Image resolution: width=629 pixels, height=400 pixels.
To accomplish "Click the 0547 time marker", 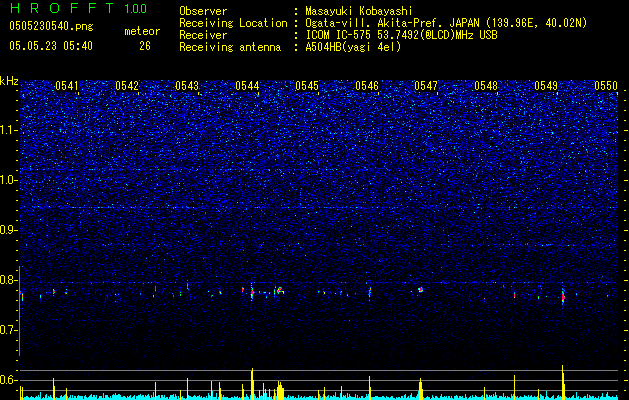I will pyautogui.click(x=426, y=85).
